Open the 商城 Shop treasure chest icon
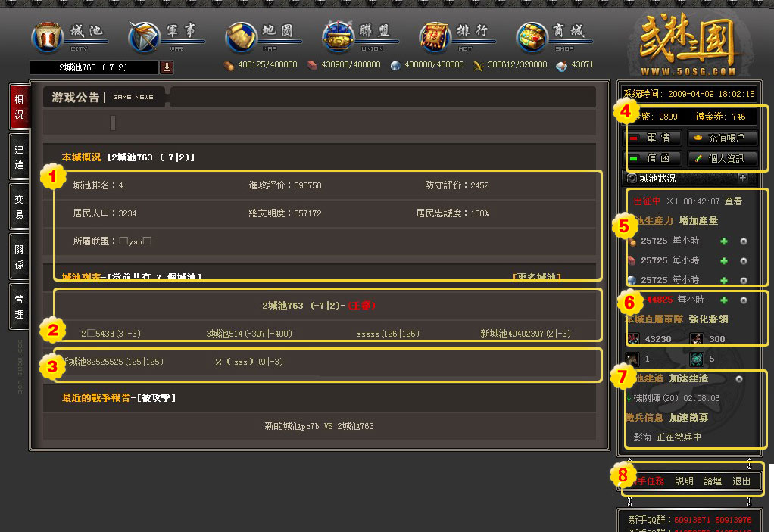 click(x=532, y=37)
